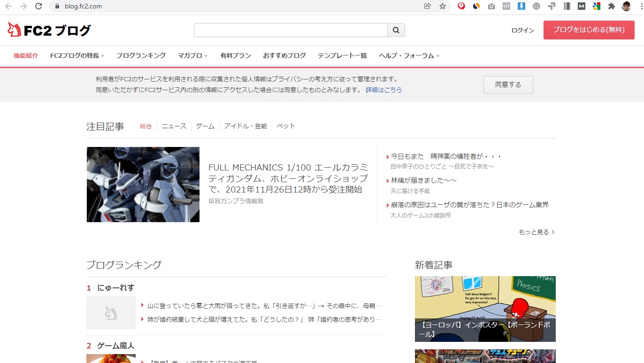
Task: Open the FULL MECHANICS 1/100 article title
Action: coord(288,178)
